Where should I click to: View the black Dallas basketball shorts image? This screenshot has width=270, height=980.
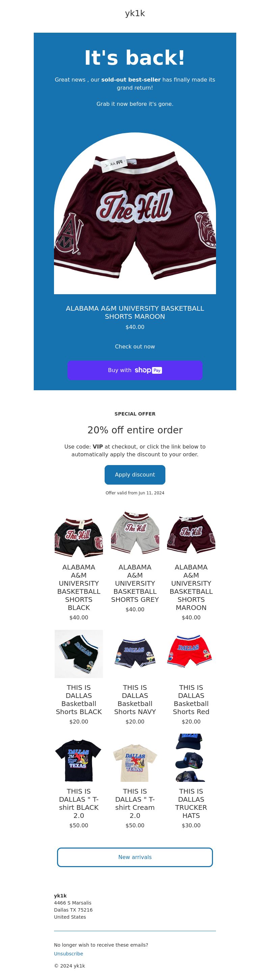79,653
